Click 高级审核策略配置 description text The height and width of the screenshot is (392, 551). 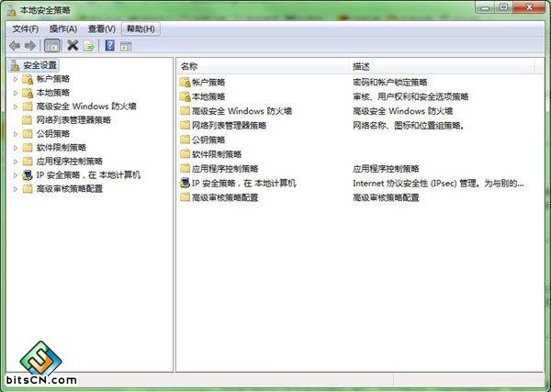click(x=386, y=197)
